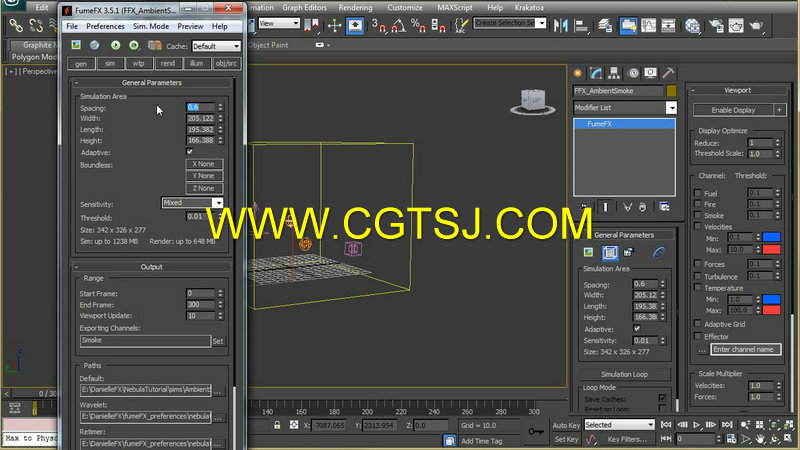Image resolution: width=800 pixels, height=450 pixels.
Task: Open the Sensitivity Mixed dropdown
Action: [192, 203]
